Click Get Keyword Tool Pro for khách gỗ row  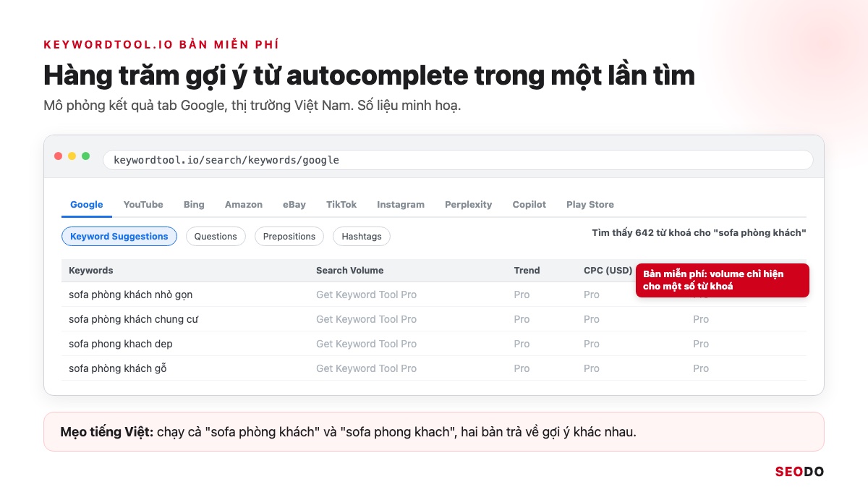coord(367,369)
